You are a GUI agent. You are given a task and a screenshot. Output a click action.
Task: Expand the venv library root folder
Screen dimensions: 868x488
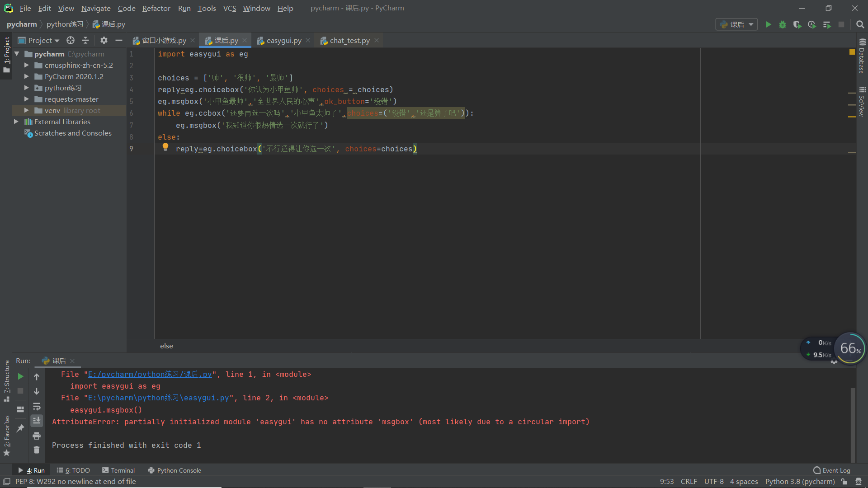coord(26,110)
